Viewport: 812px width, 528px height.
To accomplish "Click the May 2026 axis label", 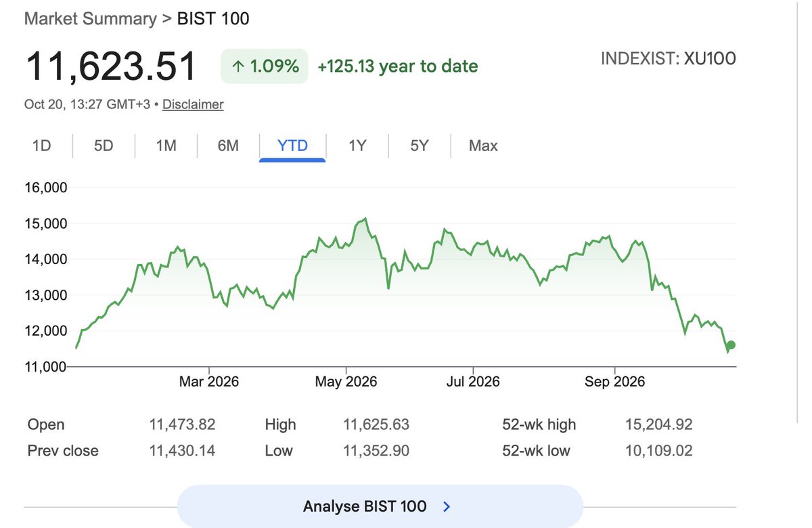I will [x=346, y=382].
